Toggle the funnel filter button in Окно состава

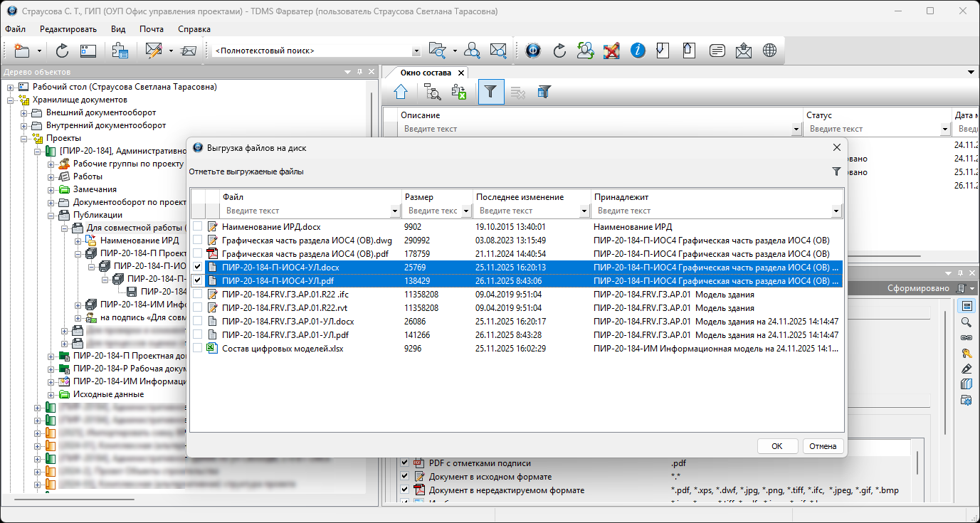(x=490, y=92)
